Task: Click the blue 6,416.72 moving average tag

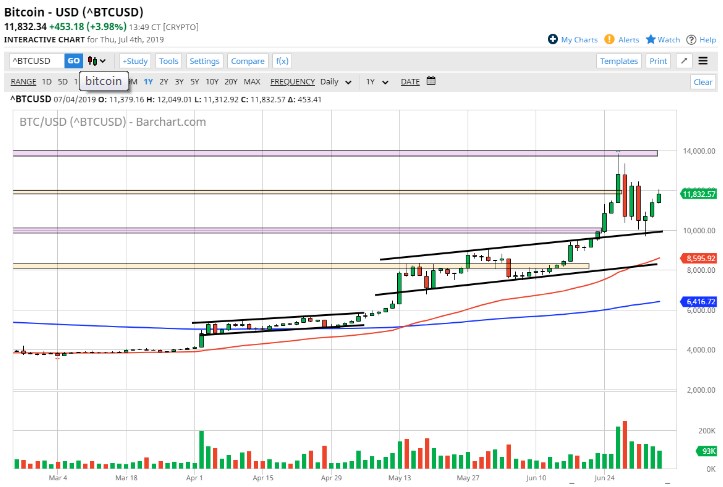Action: (x=699, y=301)
